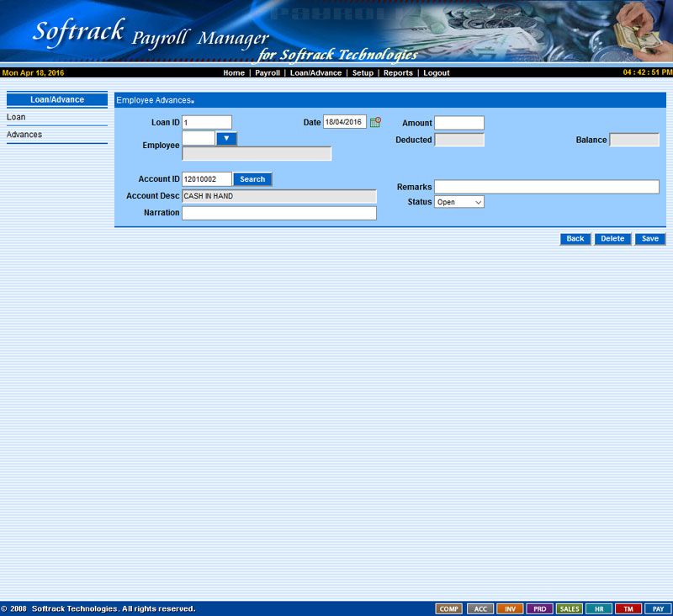Open the INV module badge
Image resolution: width=673 pixels, height=616 pixels.
coord(509,608)
